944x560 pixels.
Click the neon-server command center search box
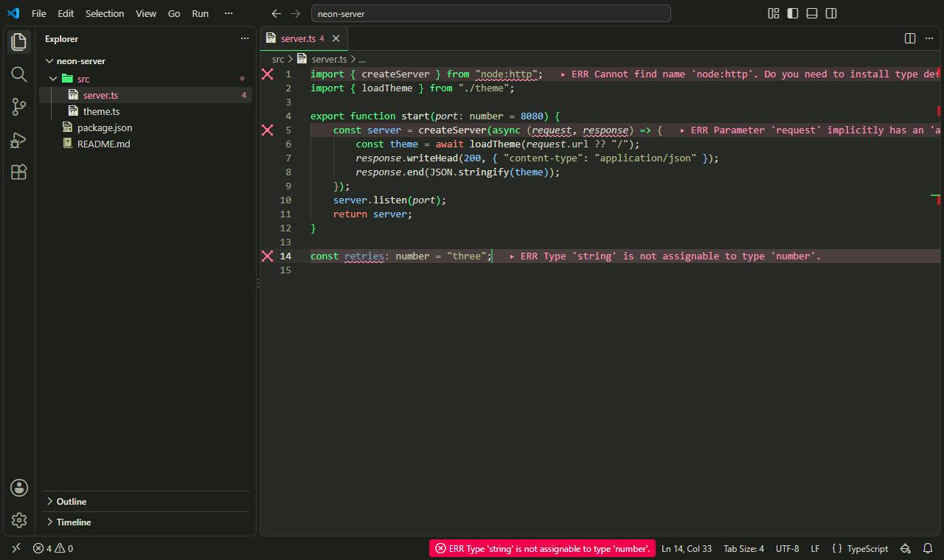click(491, 13)
